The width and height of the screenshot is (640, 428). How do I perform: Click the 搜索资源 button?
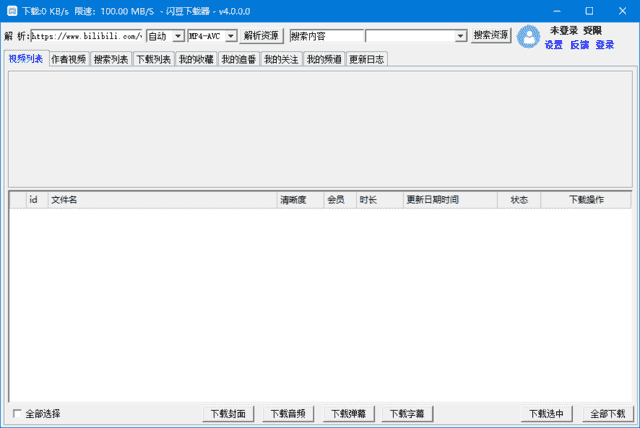(x=491, y=35)
